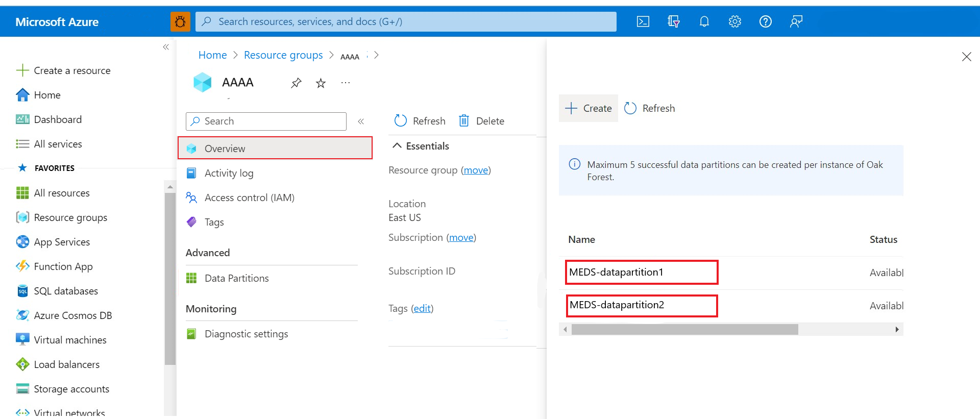
Task: Create a new data partition
Action: click(589, 108)
